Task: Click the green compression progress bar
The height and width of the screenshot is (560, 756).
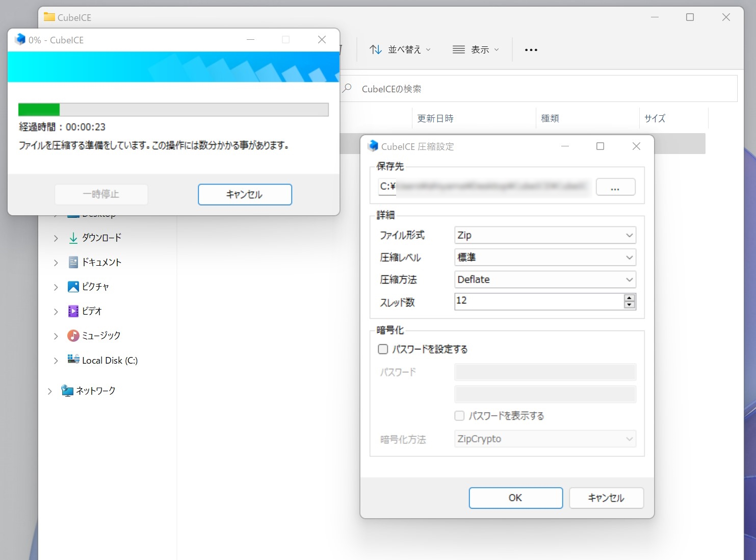Action: coord(38,109)
